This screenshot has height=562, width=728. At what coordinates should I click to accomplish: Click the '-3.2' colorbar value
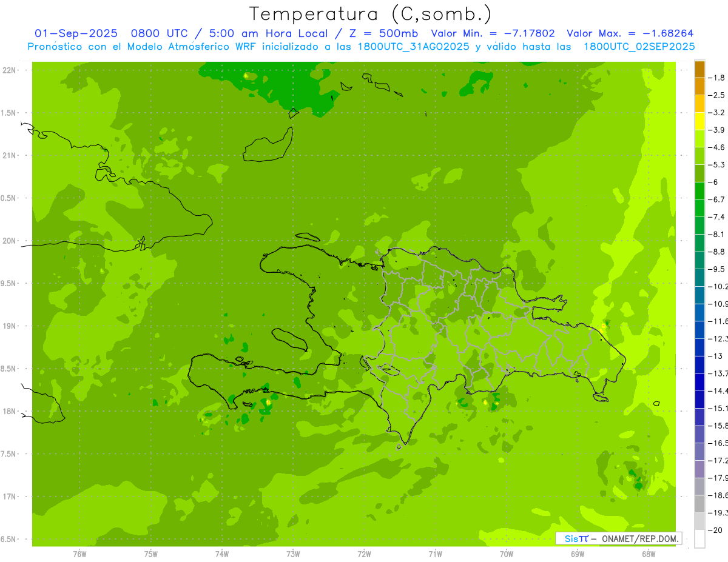[x=717, y=113]
